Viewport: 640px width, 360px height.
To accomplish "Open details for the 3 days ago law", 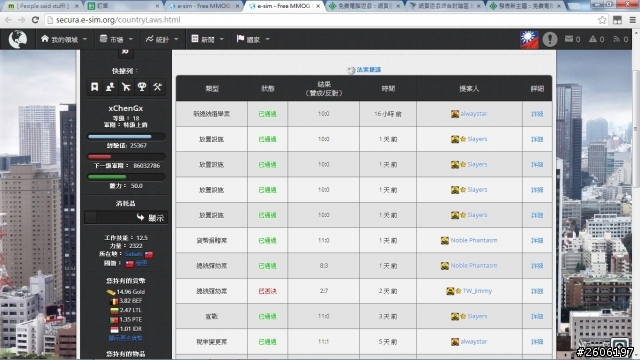I will tap(537, 316).
